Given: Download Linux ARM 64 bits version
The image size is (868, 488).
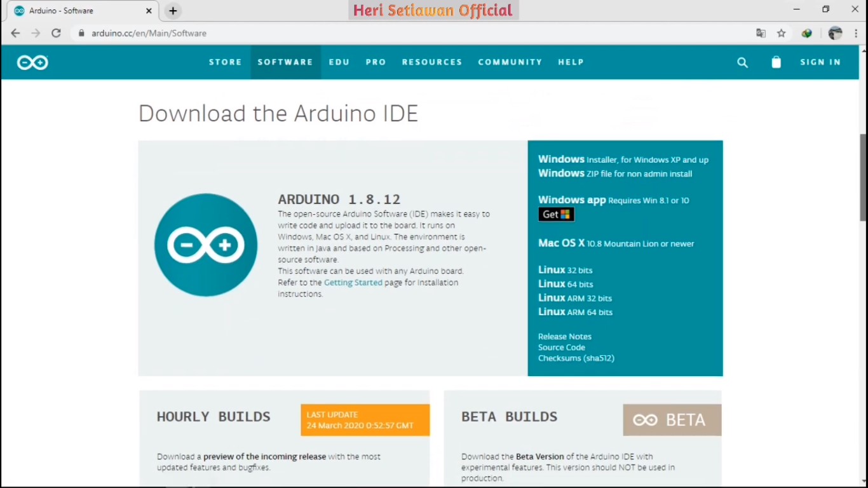Looking at the screenshot, I should (x=576, y=312).
